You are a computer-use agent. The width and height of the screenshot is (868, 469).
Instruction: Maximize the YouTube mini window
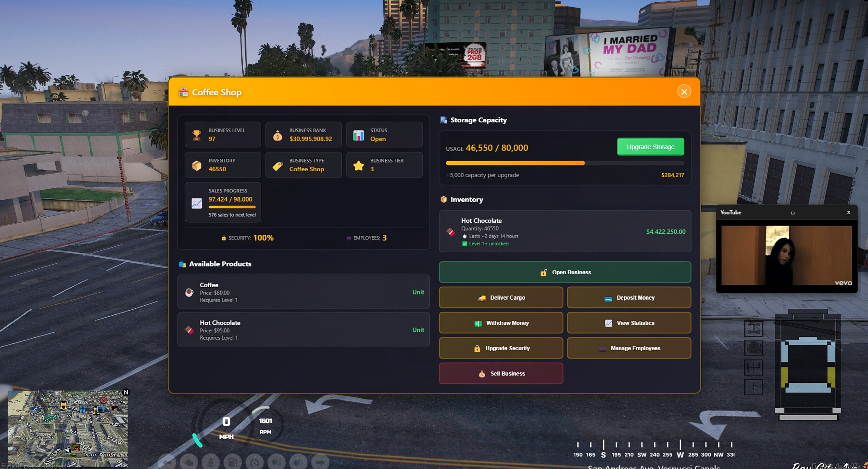[793, 213]
